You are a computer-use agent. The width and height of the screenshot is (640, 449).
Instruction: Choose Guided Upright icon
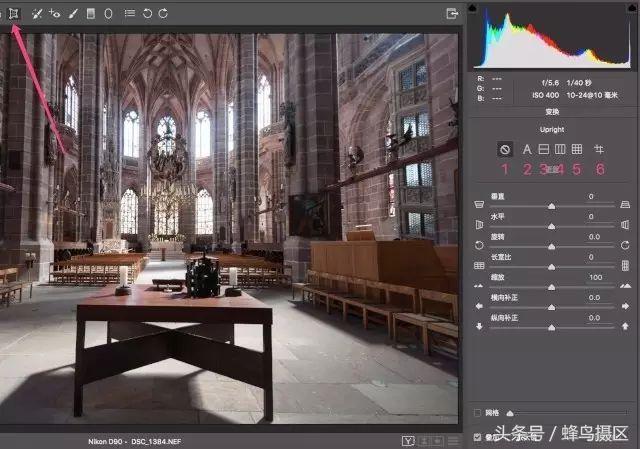coord(599,149)
